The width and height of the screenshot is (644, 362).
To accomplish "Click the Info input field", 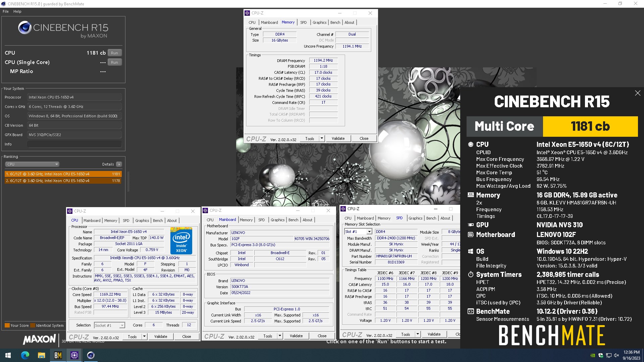I will (74, 144).
